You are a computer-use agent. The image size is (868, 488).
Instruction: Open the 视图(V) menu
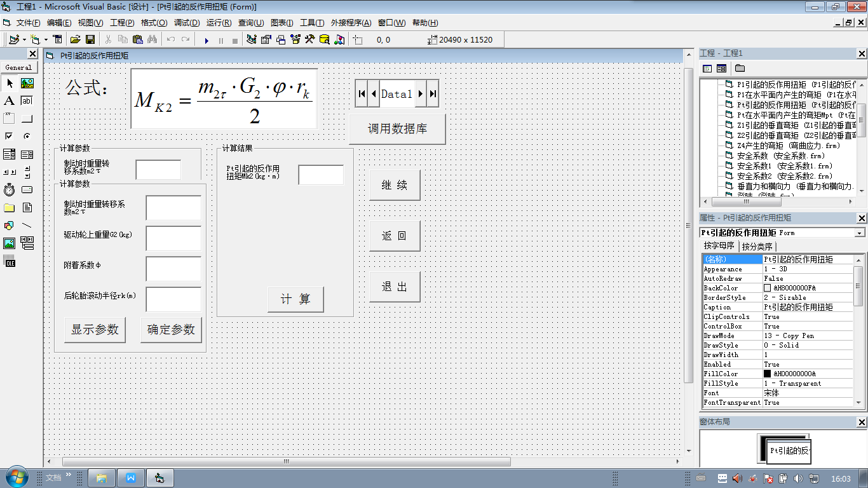click(90, 23)
